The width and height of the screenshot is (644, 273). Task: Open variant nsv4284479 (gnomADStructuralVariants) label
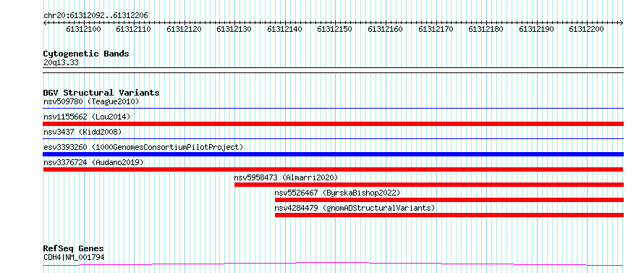pos(355,208)
